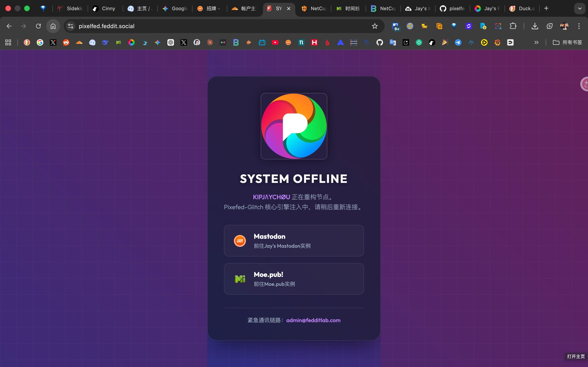
Task: Expand the tab search dropdown arrow
Action: point(579,9)
